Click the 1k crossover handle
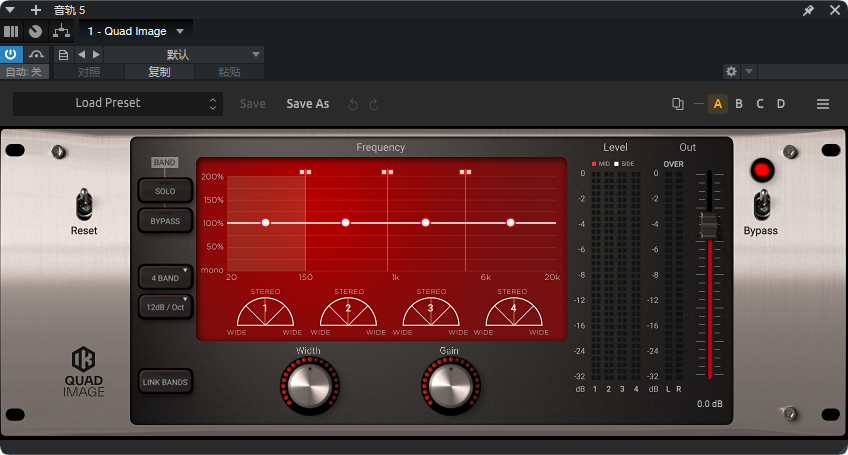The width and height of the screenshot is (848, 455). click(x=387, y=172)
